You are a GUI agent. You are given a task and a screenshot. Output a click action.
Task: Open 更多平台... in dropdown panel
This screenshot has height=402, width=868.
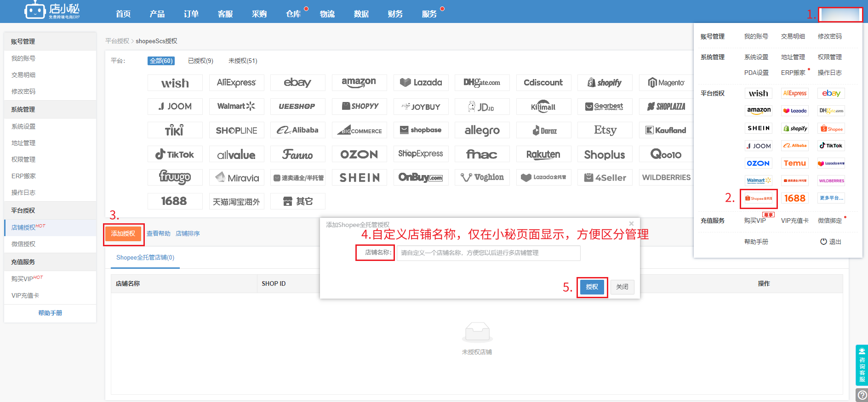click(x=831, y=198)
